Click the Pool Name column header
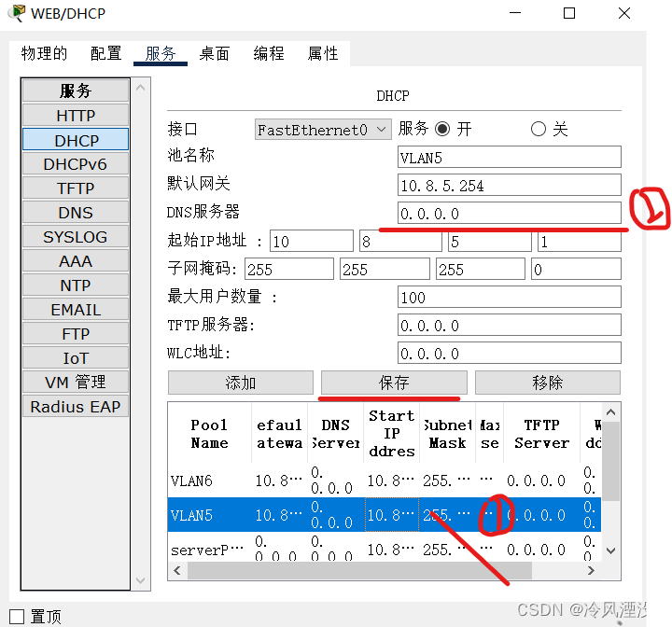The height and width of the screenshot is (627, 672). click(x=210, y=433)
